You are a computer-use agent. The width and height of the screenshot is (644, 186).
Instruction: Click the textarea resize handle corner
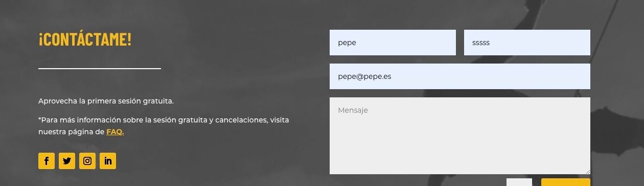587,171
